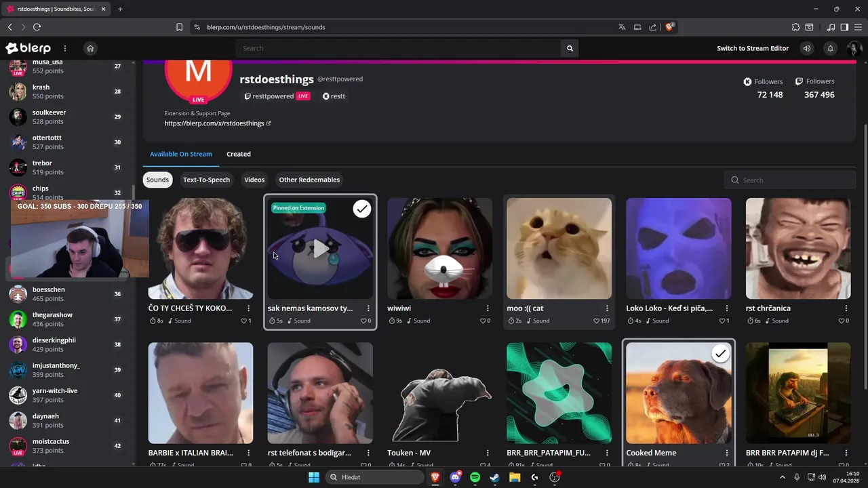868x488 pixels.
Task: Like the wiwiwi sound heart
Action: [482, 321]
